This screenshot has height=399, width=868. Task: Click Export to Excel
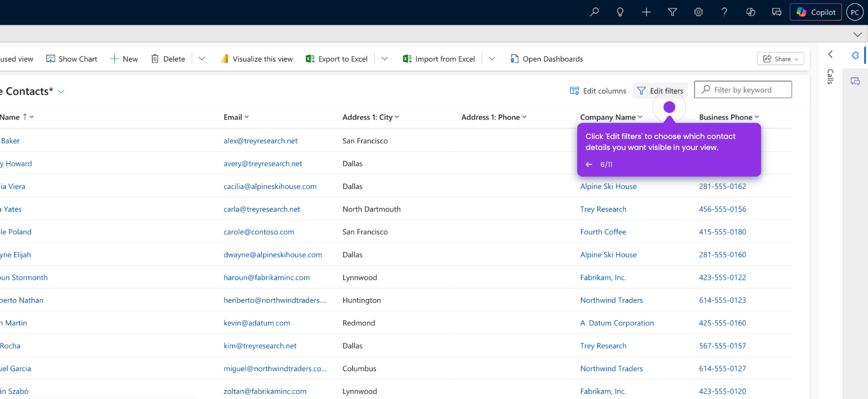[x=337, y=59]
